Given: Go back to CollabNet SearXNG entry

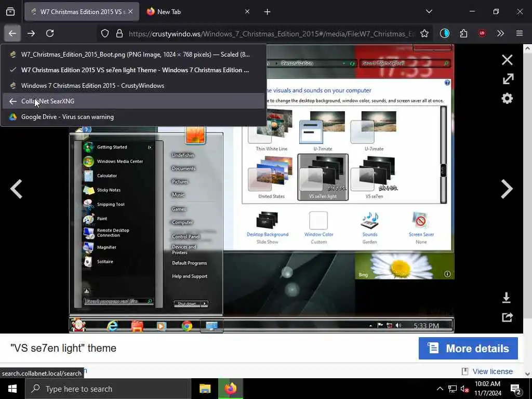Looking at the screenshot, I should pos(134,101).
